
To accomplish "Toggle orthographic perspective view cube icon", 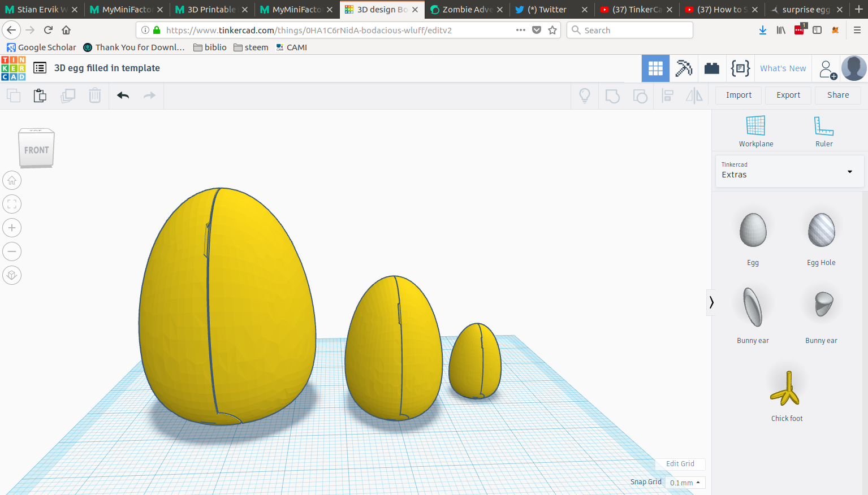I will tap(12, 276).
